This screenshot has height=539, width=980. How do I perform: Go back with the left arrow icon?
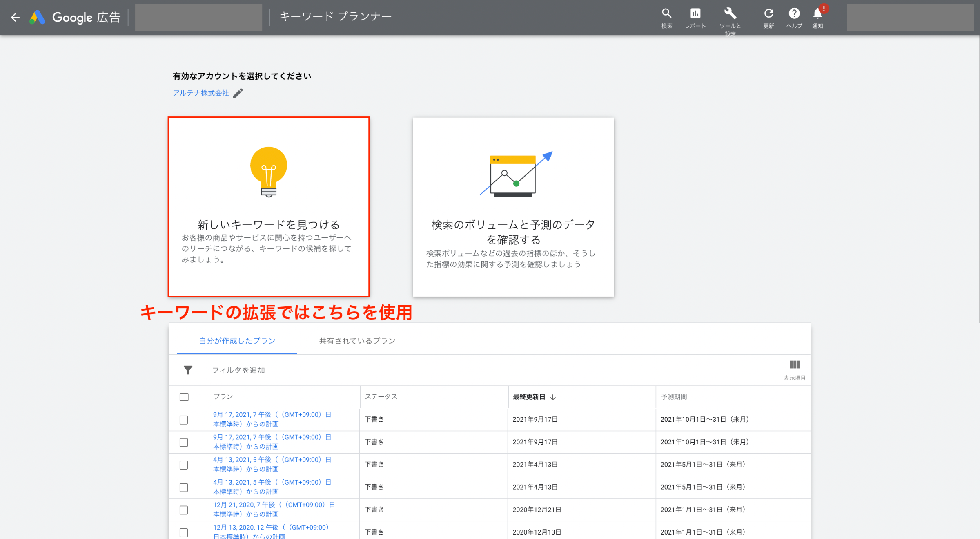coord(15,17)
